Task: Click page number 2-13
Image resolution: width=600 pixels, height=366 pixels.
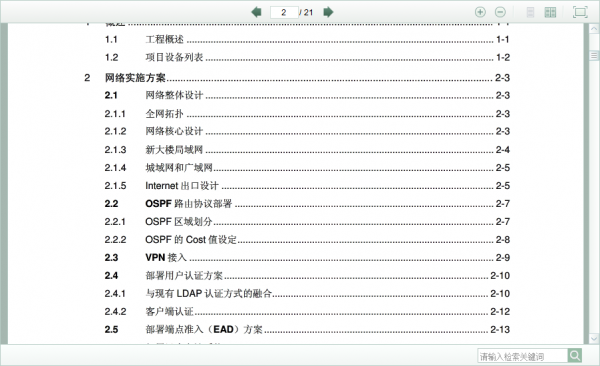Action: click(x=500, y=330)
